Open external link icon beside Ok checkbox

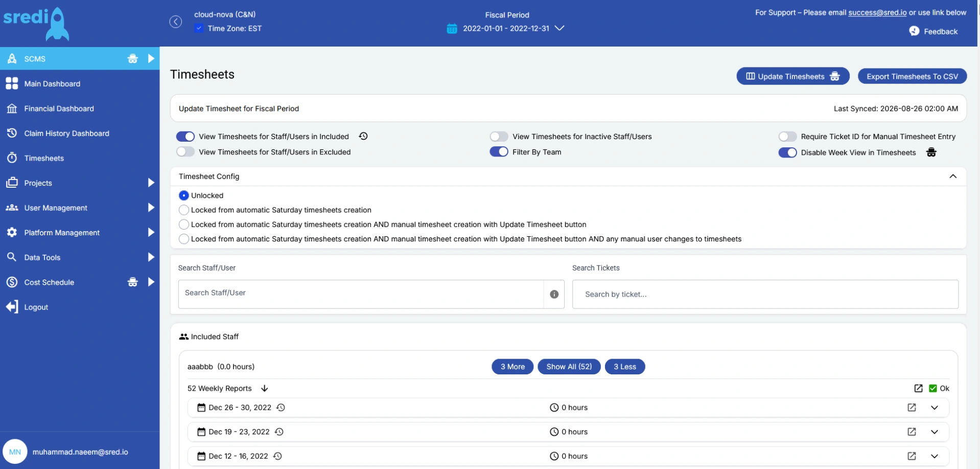click(918, 388)
